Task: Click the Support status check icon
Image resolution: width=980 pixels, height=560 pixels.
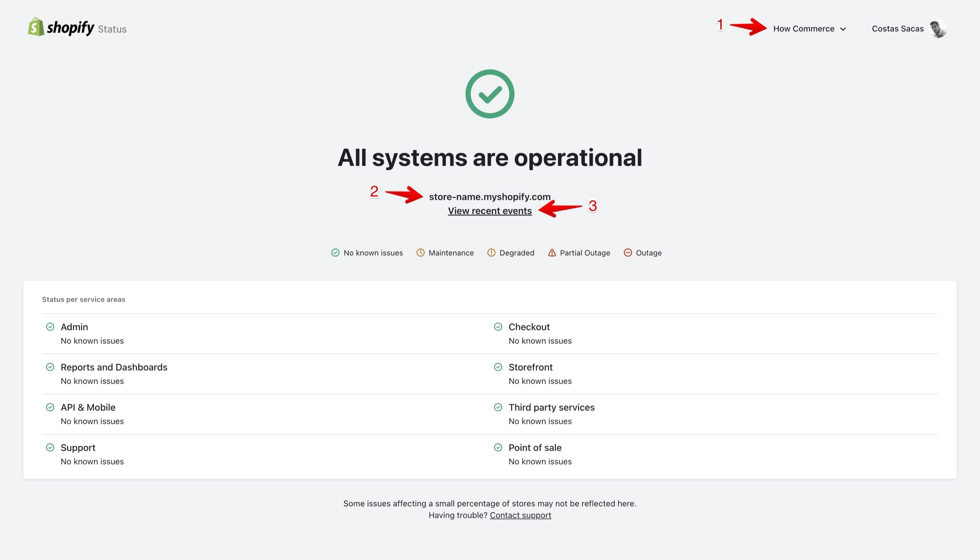Action: (50, 447)
